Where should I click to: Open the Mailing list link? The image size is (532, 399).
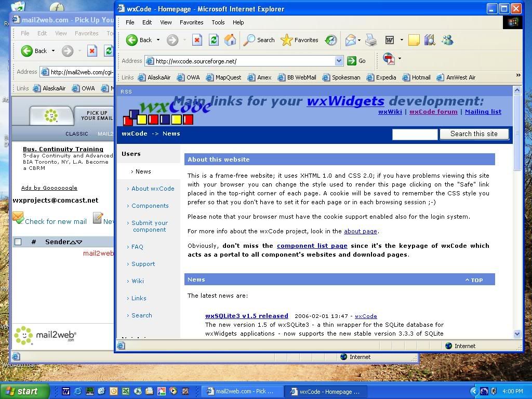click(483, 112)
